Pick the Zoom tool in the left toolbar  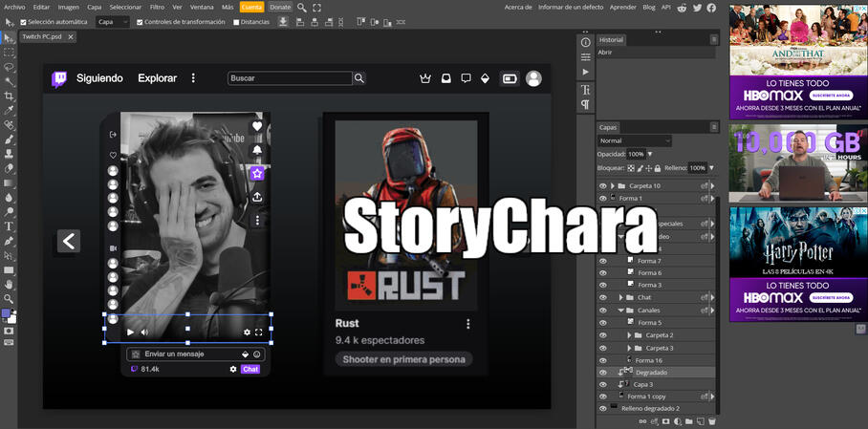[x=10, y=298]
